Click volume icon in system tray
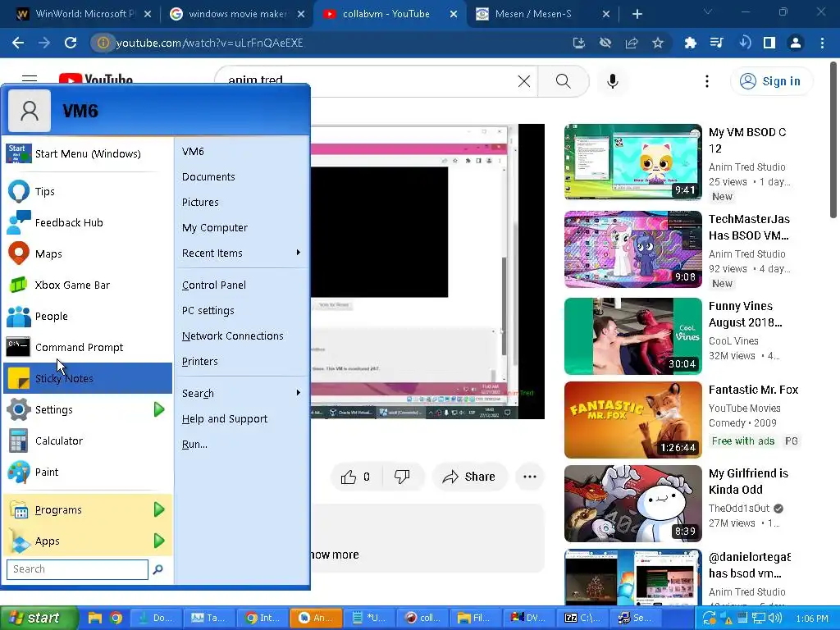This screenshot has height=630, width=840. [775, 619]
